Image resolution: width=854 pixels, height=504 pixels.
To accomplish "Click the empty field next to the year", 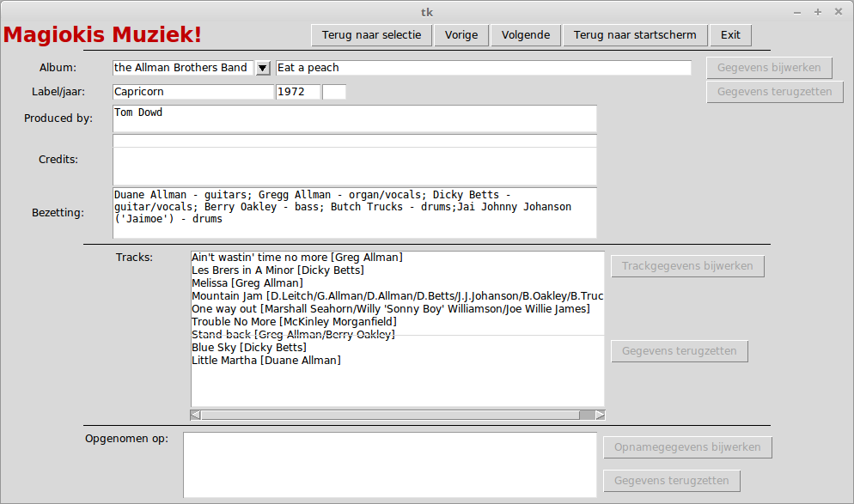I will click(x=334, y=92).
